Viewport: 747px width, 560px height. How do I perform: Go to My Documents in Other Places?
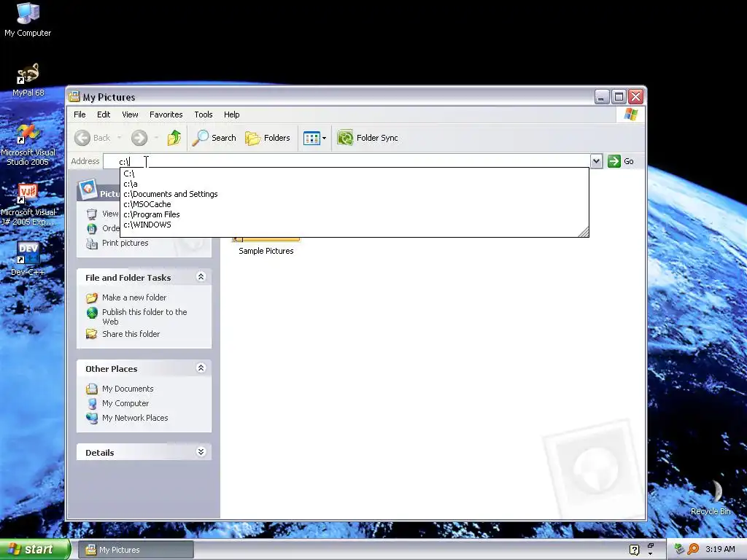128,389
